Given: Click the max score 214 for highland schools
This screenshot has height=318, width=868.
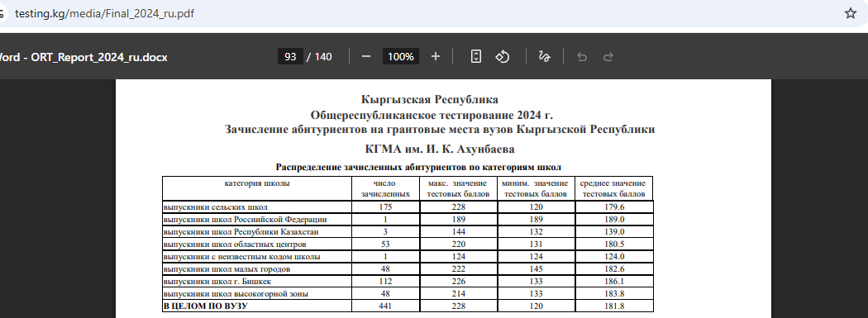Looking at the screenshot, I should click(458, 294).
